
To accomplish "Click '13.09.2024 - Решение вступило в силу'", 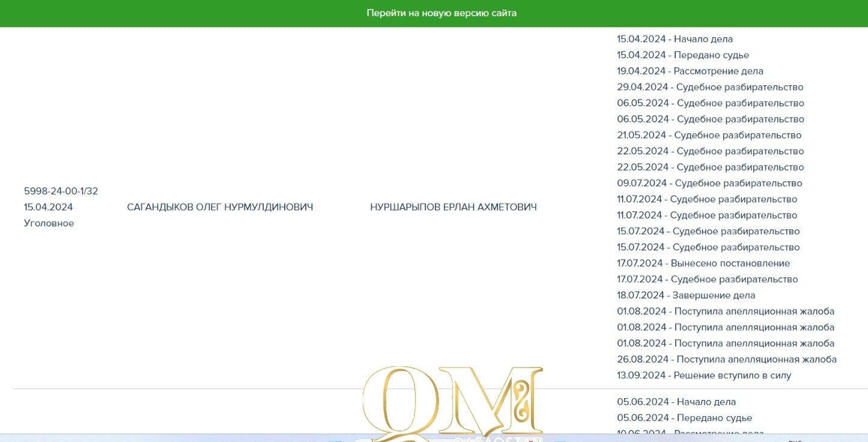I will pos(704,375).
